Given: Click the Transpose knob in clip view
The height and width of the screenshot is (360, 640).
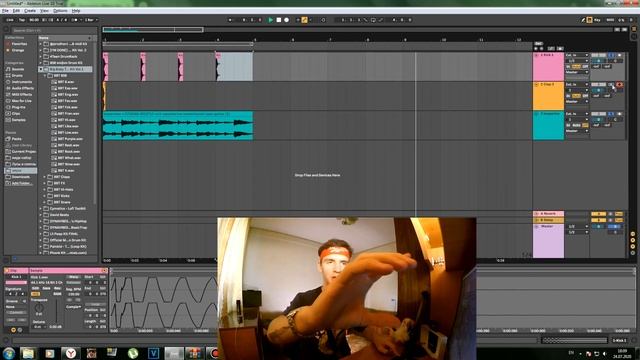Looking at the screenshot, I should click(39, 307).
